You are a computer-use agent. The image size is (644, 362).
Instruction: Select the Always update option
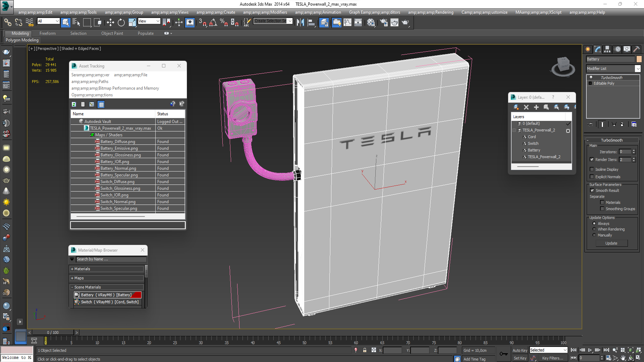594,223
